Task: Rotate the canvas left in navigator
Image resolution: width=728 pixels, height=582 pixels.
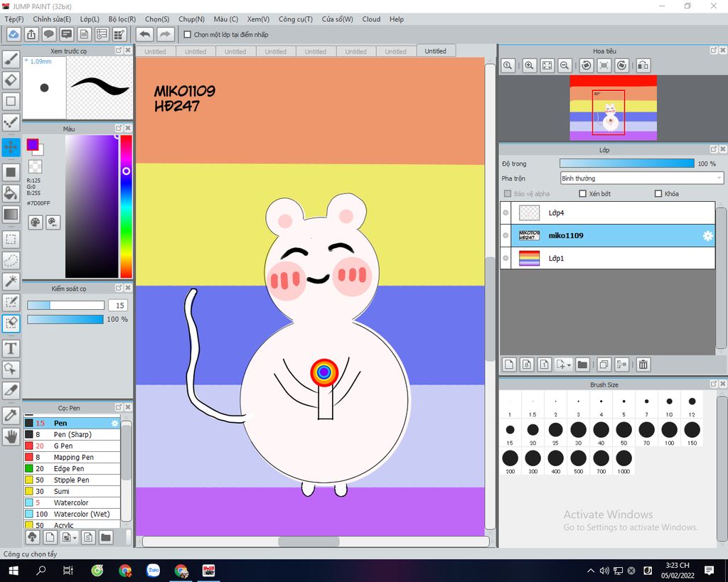Action: click(x=587, y=65)
